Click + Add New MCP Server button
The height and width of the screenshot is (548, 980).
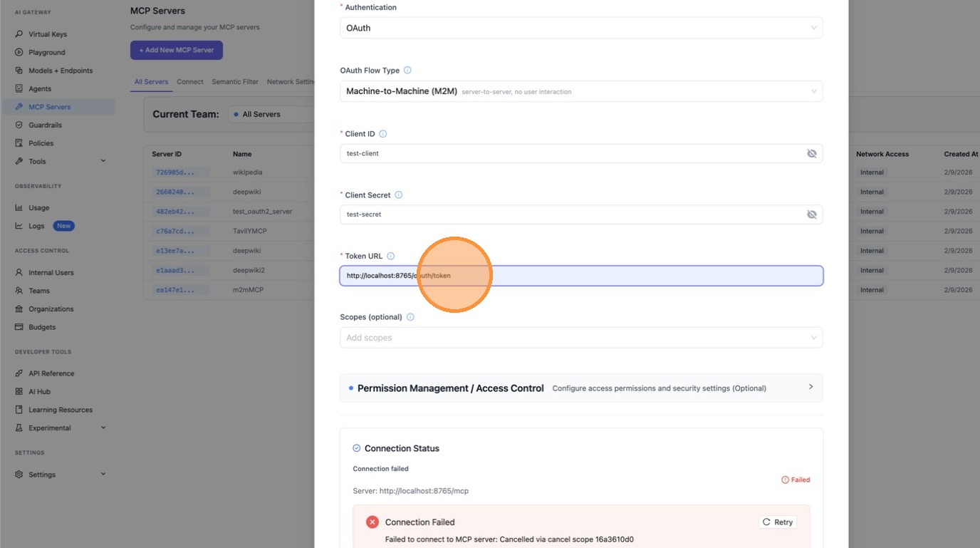177,50
